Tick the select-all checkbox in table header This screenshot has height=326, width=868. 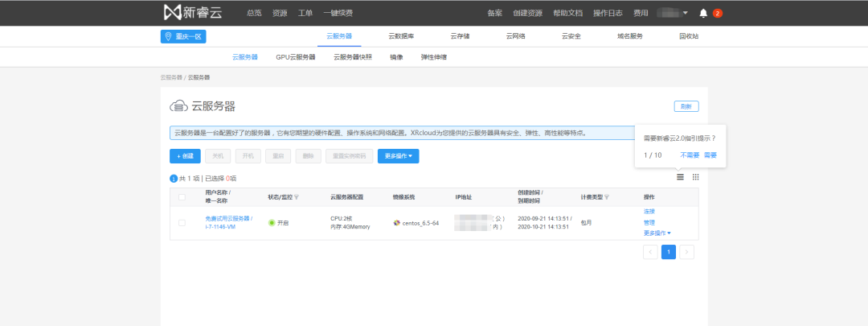pyautogui.click(x=182, y=197)
